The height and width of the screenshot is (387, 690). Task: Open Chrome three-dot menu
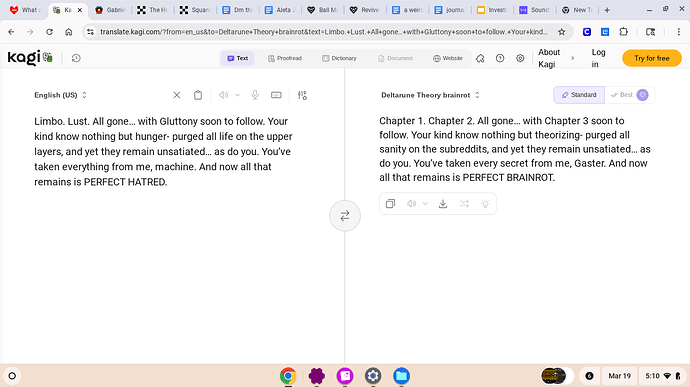click(x=679, y=32)
